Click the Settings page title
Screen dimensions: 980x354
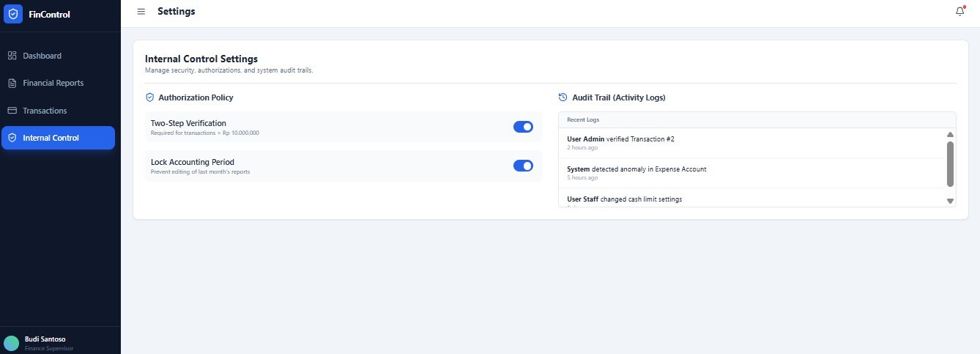point(177,12)
